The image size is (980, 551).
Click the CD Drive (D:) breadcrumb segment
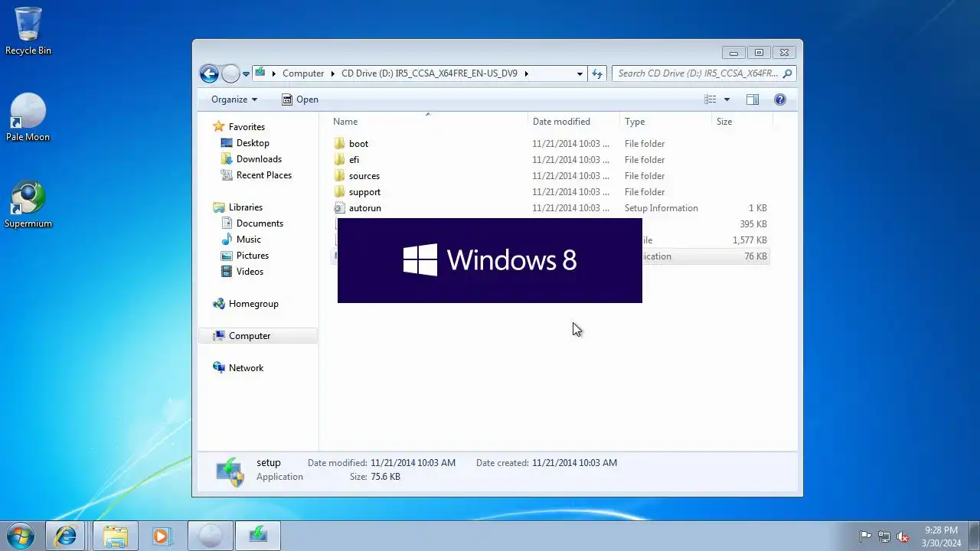click(430, 73)
